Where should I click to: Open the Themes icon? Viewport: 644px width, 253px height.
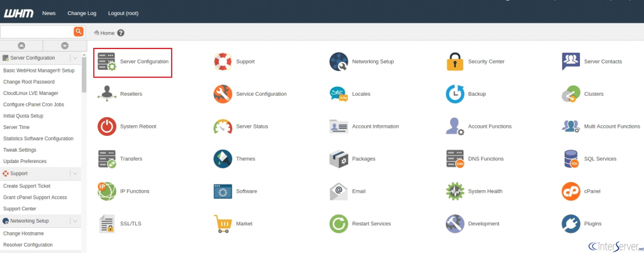click(223, 159)
